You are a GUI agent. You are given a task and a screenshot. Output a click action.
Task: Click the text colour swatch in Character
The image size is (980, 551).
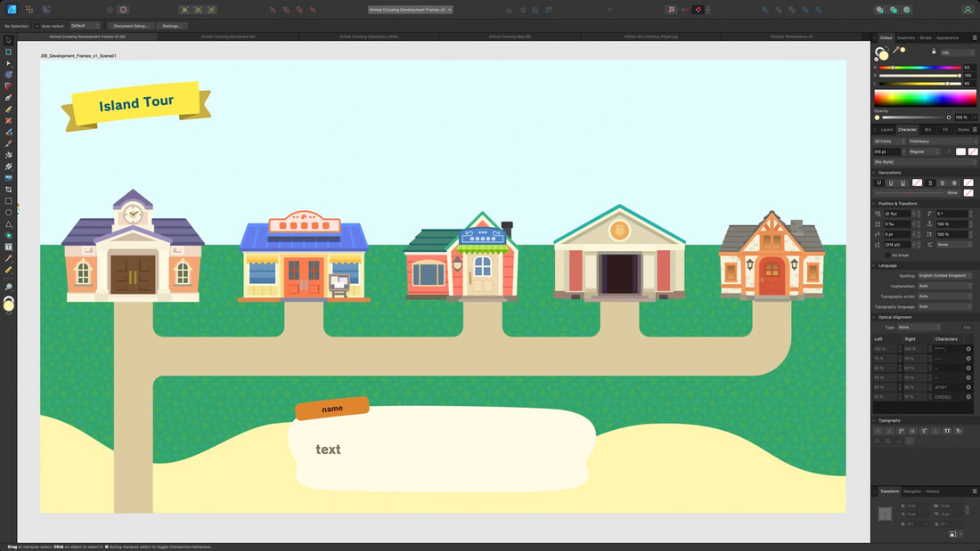coord(960,152)
